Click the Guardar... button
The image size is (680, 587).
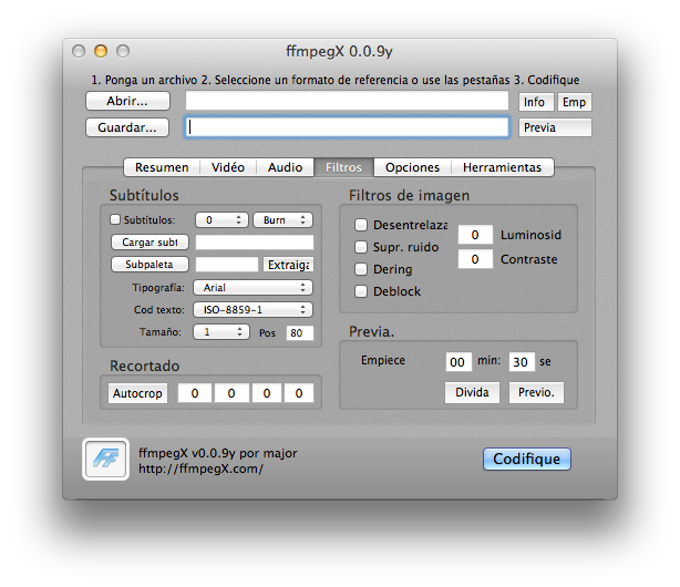pos(127,127)
